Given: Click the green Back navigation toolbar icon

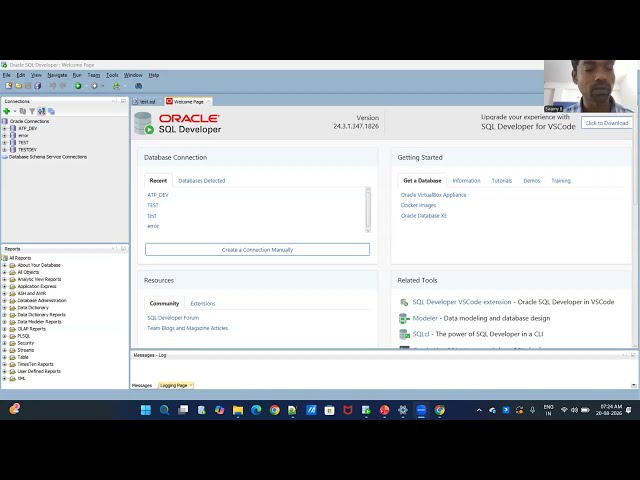Looking at the screenshot, I should [x=78, y=86].
